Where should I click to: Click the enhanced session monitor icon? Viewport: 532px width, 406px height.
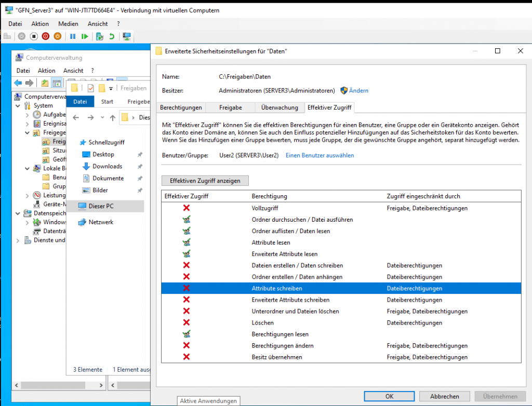pos(126,36)
